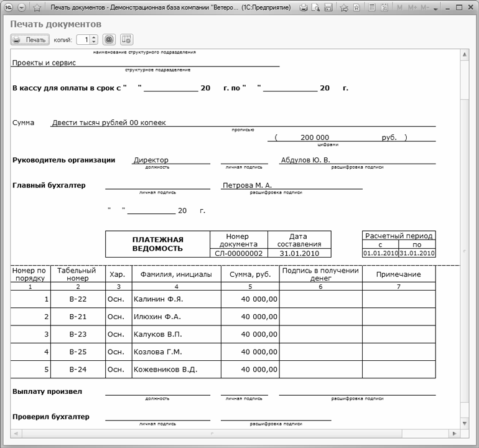Click the 40 000,00 sum in Кожевников row

coord(250,370)
